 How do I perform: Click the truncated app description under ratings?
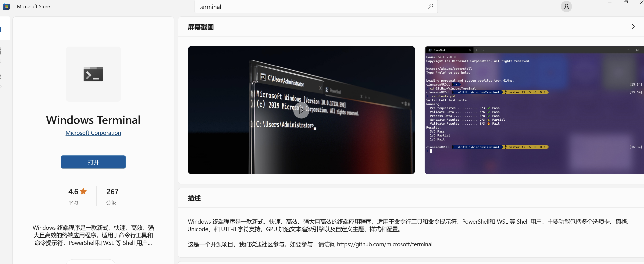tap(93, 235)
